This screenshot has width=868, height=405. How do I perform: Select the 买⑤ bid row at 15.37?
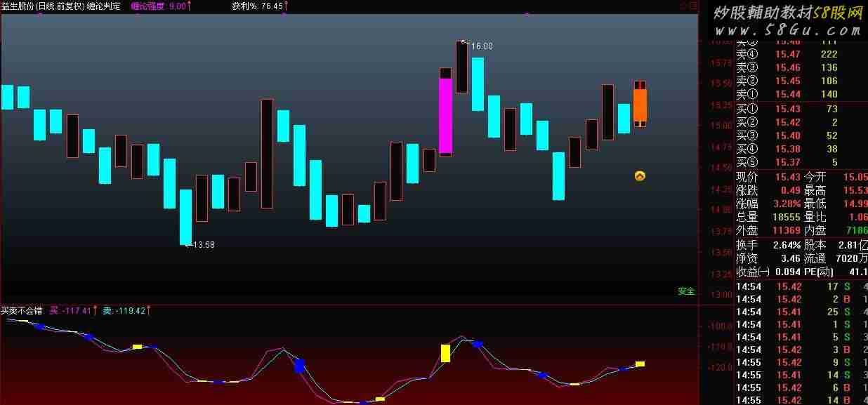[787, 163]
